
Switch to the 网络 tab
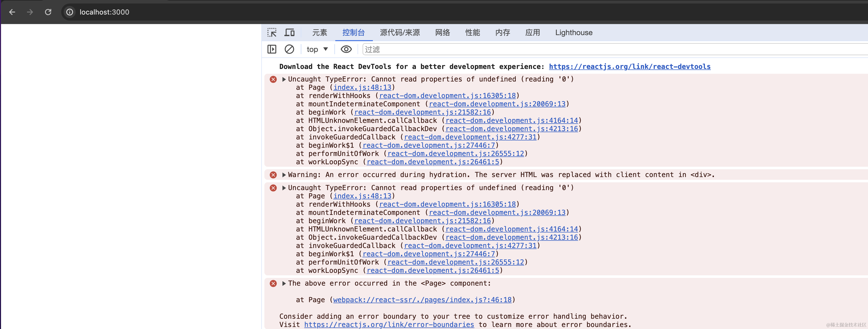click(443, 32)
